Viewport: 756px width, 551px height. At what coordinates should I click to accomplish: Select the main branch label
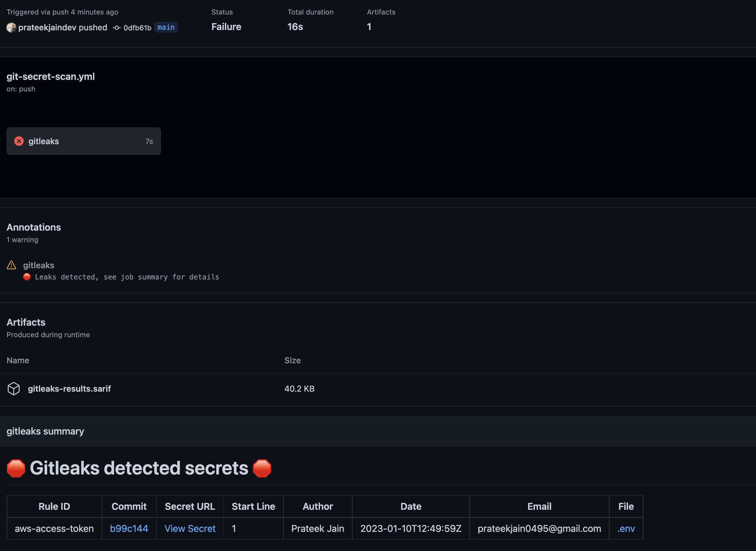(x=166, y=27)
